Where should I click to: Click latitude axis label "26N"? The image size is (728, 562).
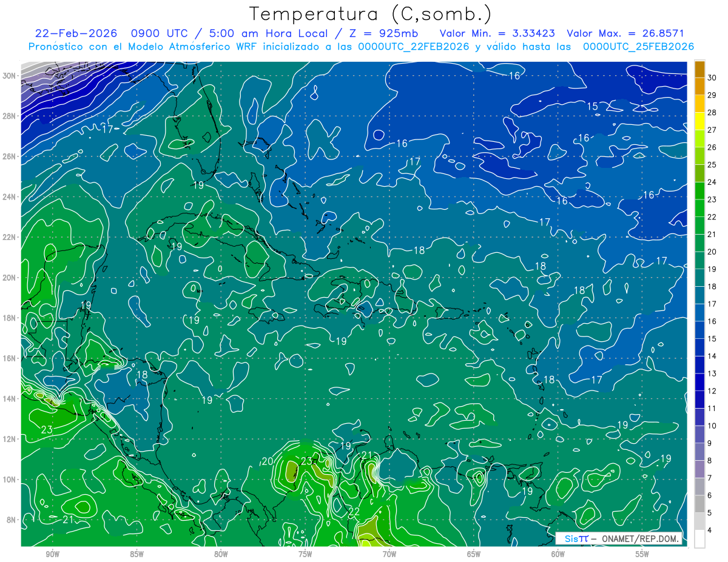pos(9,156)
